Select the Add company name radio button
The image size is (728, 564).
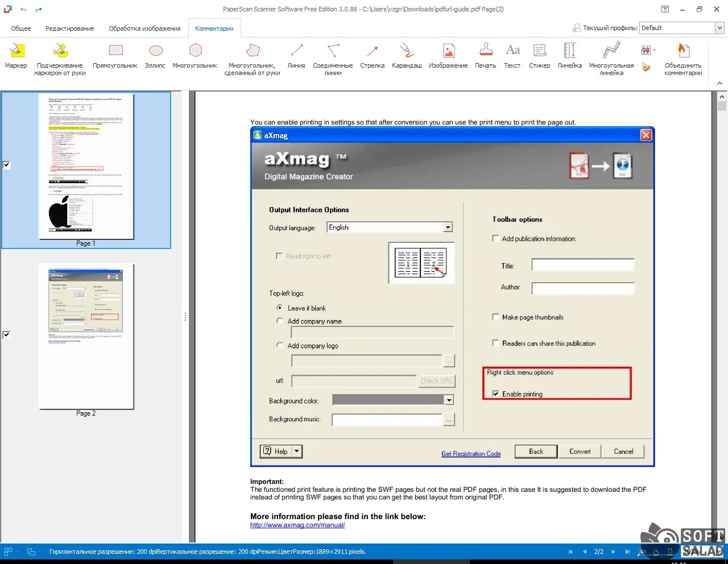[279, 321]
